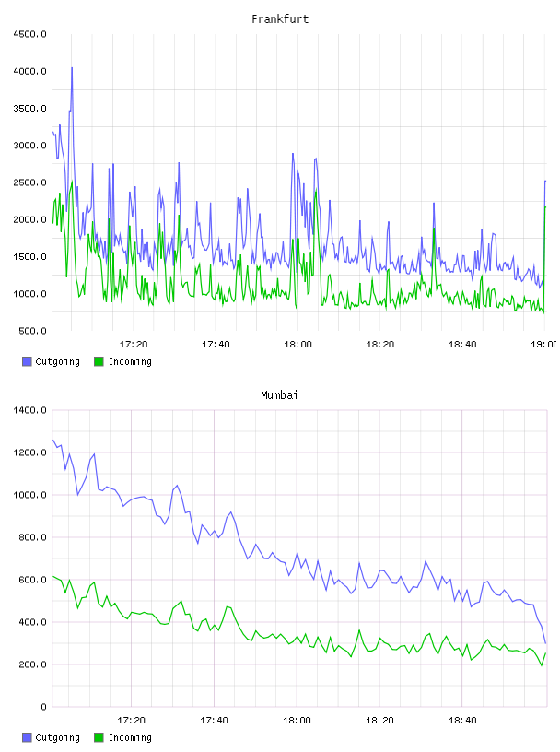Image resolution: width=560 pixels, height=752 pixels.
Task: Click Mumbai's Outgoing line start near 1260
Action: pyautogui.click(x=53, y=440)
